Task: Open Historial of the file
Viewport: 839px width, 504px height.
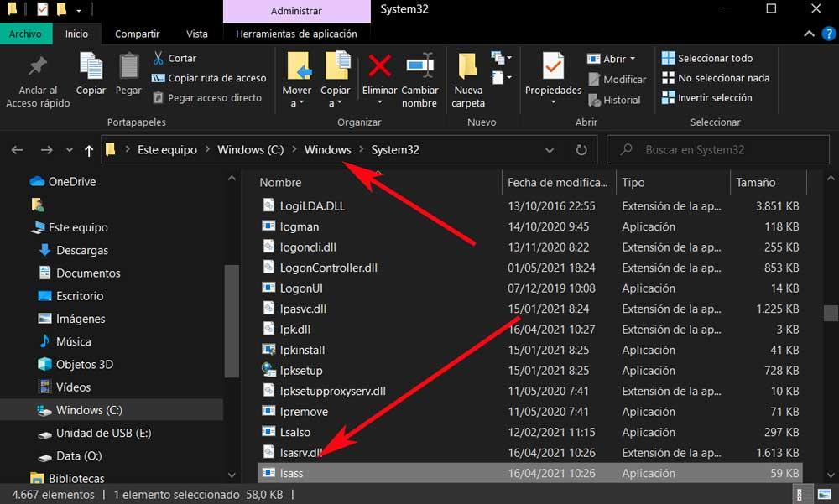Action: click(x=614, y=100)
